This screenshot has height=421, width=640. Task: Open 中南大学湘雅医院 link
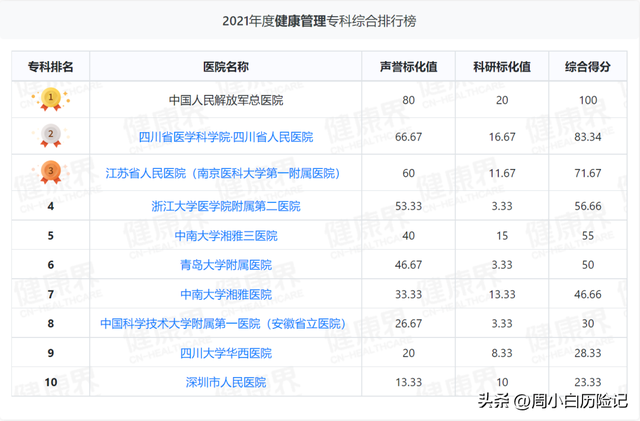[x=226, y=294]
